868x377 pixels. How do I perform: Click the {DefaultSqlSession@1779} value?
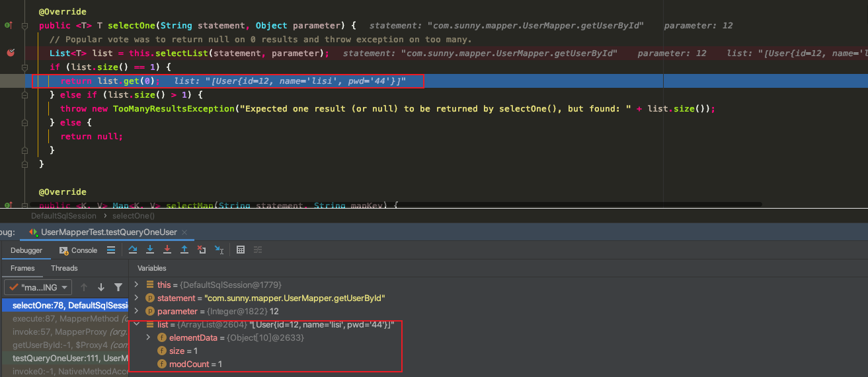click(x=229, y=285)
